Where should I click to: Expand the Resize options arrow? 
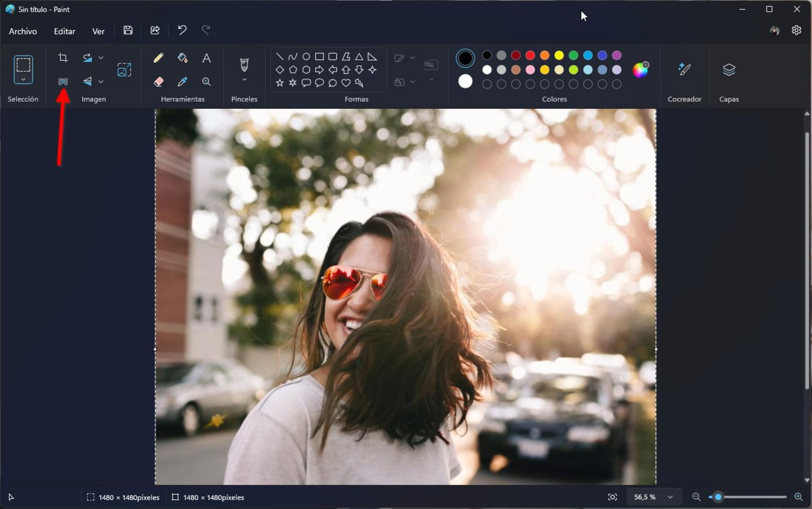coord(101,58)
